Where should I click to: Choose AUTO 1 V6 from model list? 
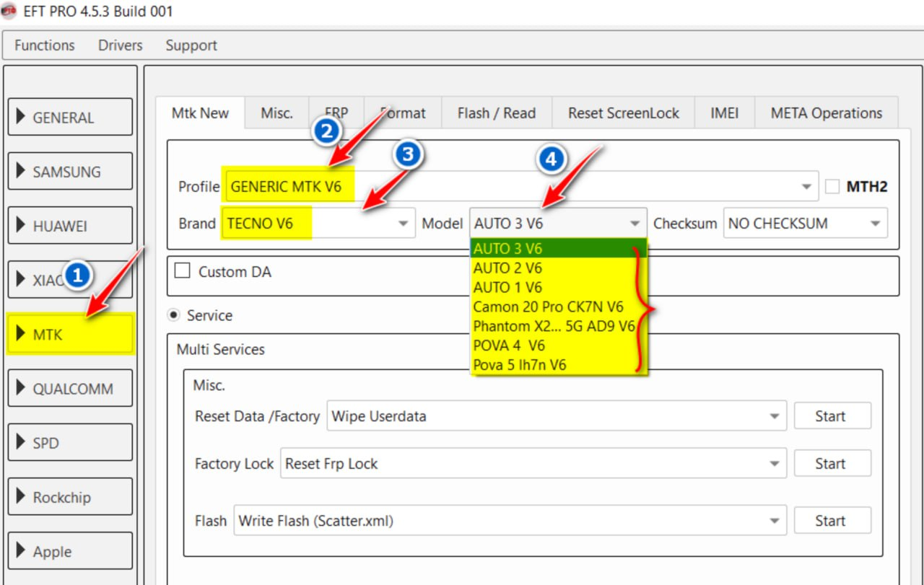tap(559, 287)
